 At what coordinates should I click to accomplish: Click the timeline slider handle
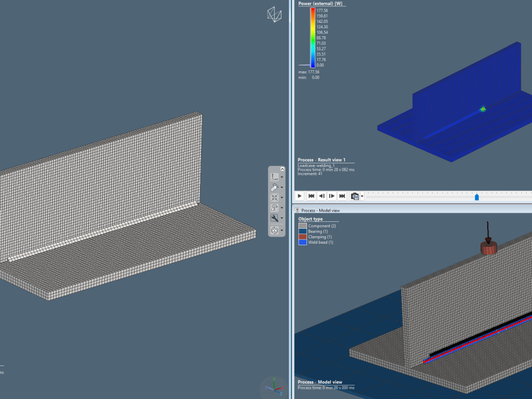477,197
